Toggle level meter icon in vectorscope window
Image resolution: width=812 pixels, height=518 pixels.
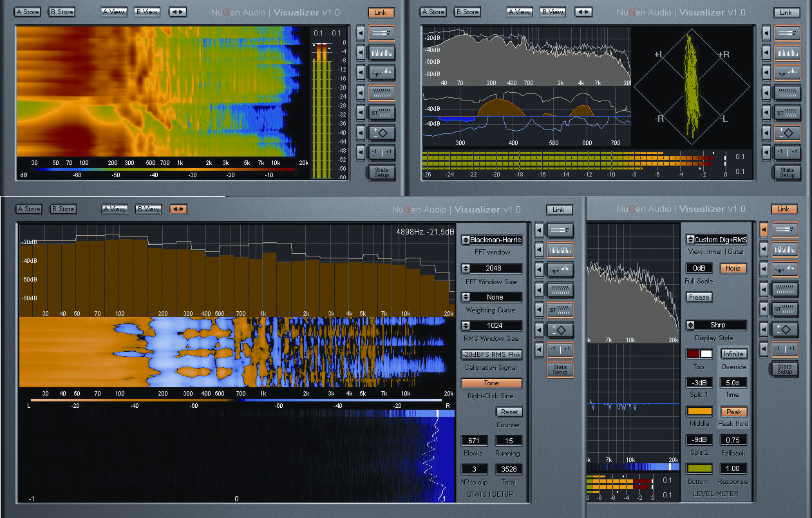[x=788, y=33]
